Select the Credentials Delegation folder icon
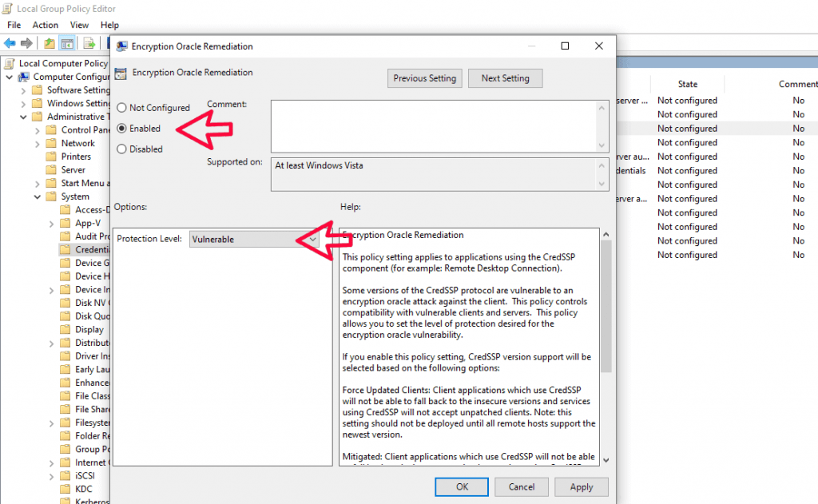 point(66,249)
